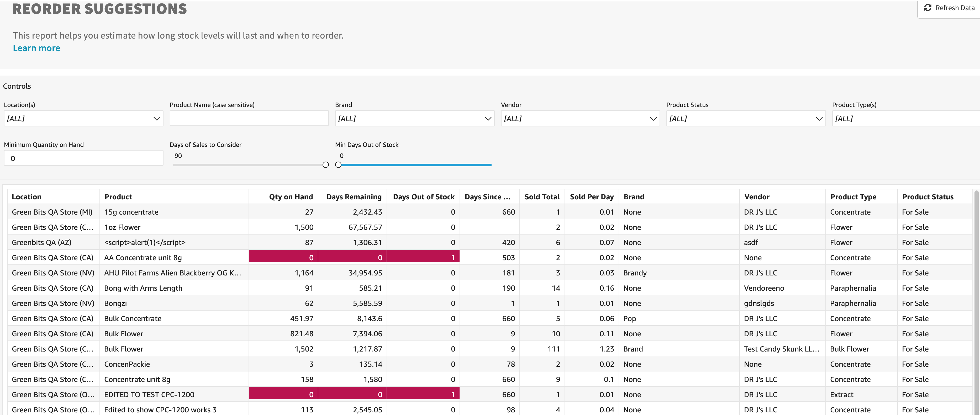
Task: Select the ConcenPackie product cell
Action: [x=174, y=364]
